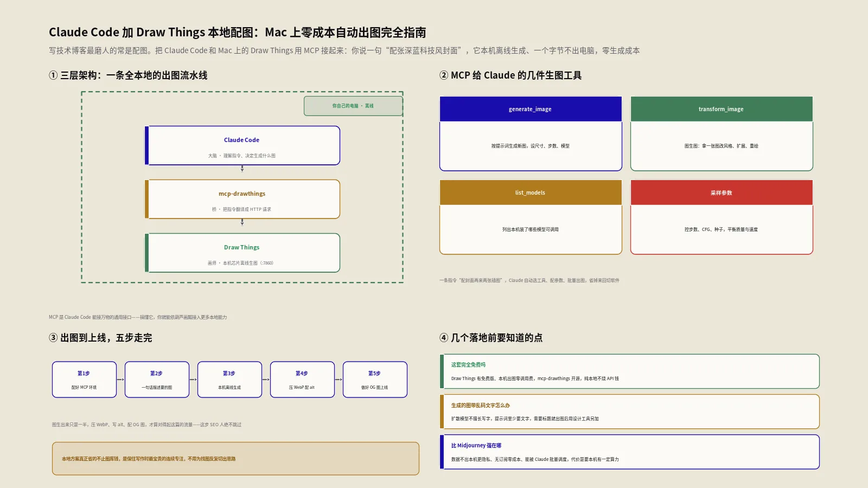Click description 按提示词生成新图，设尺寸、步数、模型
Viewport: 868px width, 488px height.
click(x=531, y=146)
